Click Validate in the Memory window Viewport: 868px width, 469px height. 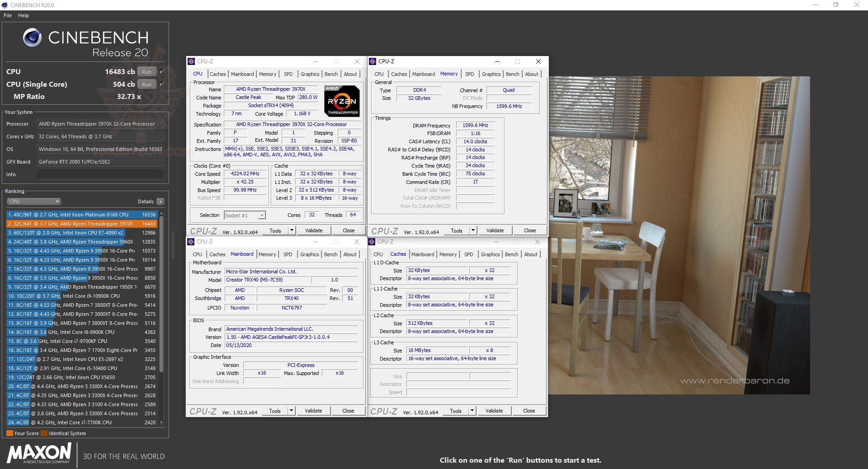point(495,230)
